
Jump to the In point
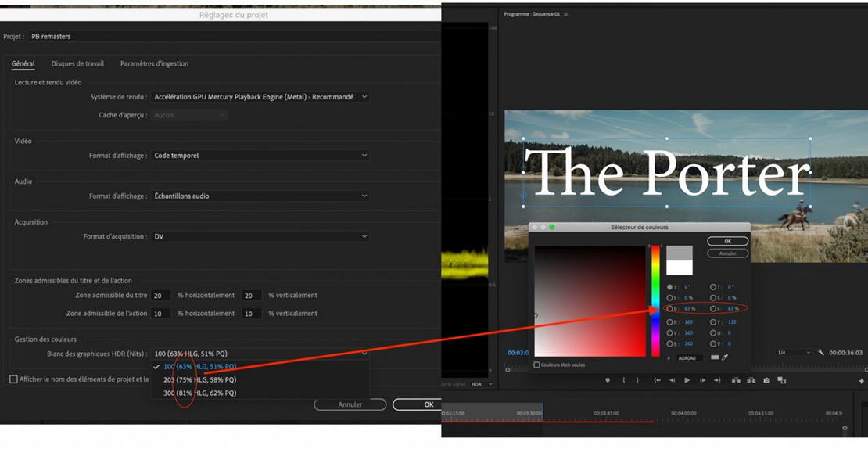657,380
